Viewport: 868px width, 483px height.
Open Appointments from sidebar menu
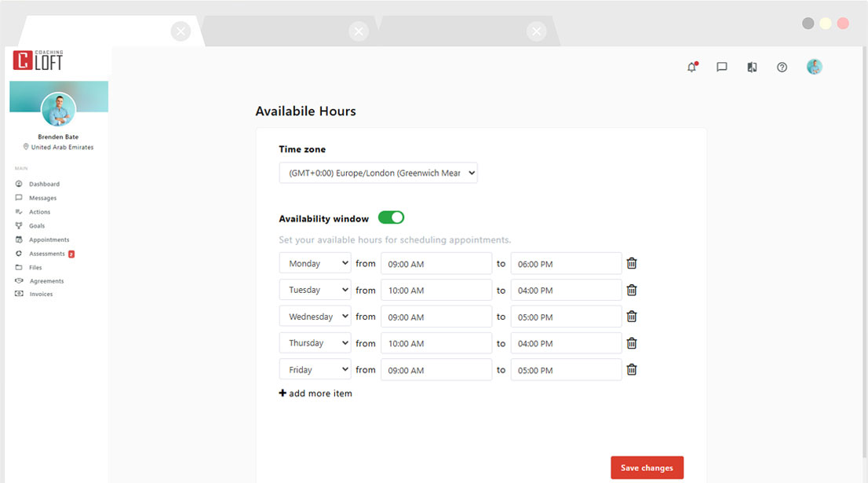pos(49,240)
